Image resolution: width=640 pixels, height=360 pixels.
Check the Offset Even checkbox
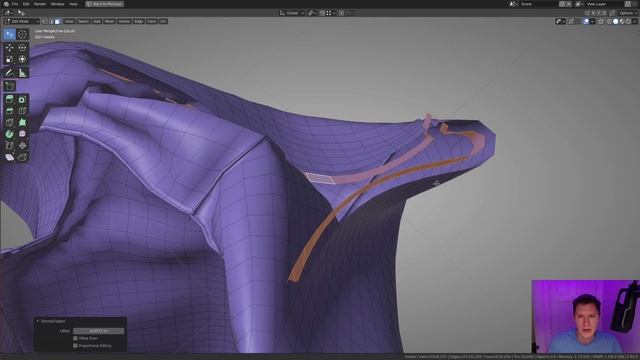click(75, 338)
